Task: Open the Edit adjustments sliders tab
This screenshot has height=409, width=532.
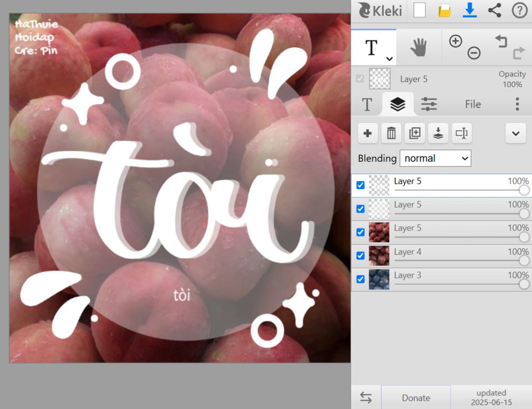Action: tap(429, 104)
